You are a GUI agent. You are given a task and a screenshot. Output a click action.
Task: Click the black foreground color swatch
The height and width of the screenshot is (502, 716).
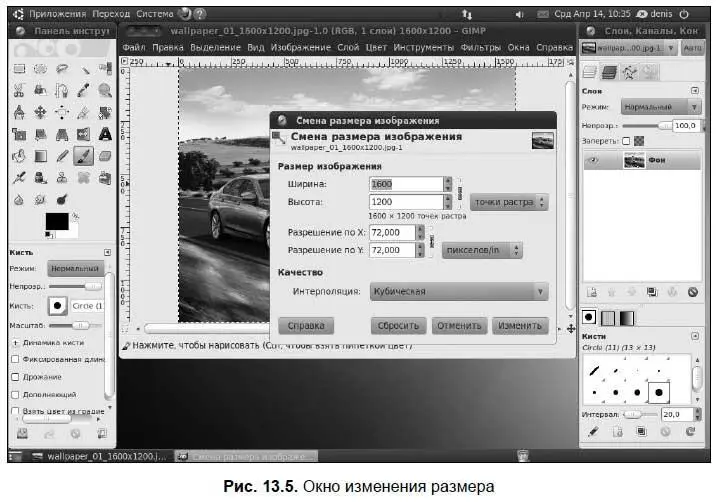coord(57,222)
